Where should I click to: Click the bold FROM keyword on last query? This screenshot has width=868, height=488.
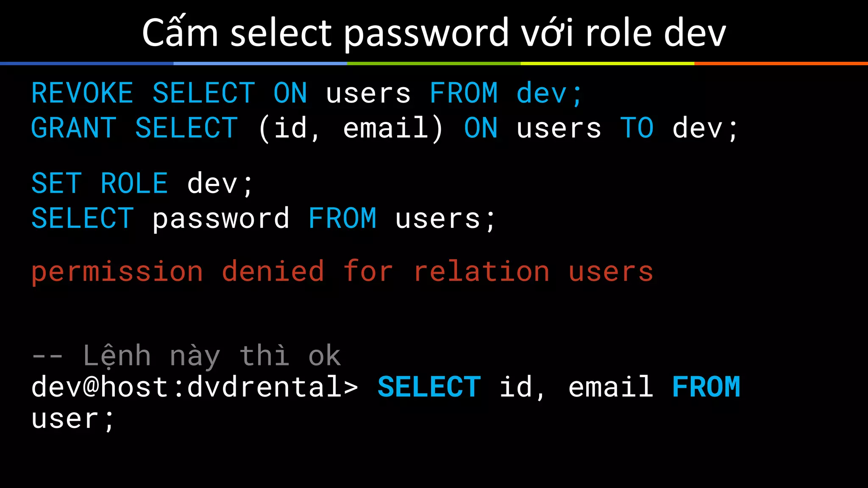706,387
